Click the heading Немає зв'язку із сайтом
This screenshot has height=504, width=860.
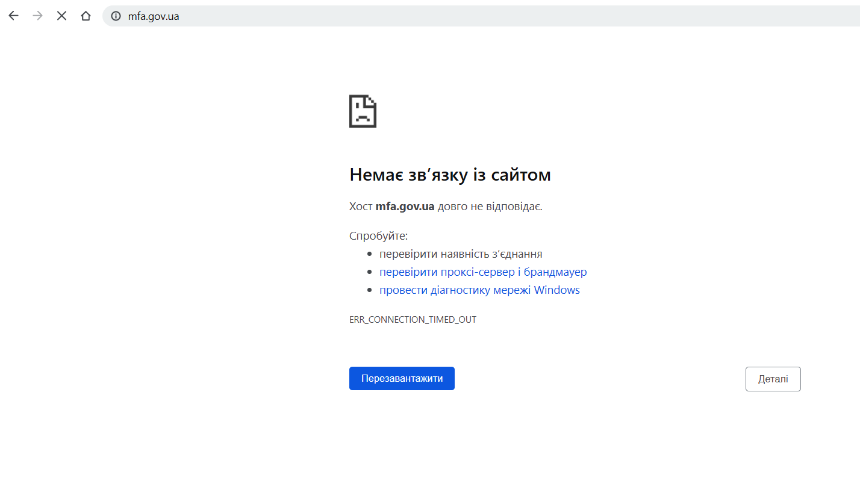pyautogui.click(x=450, y=175)
